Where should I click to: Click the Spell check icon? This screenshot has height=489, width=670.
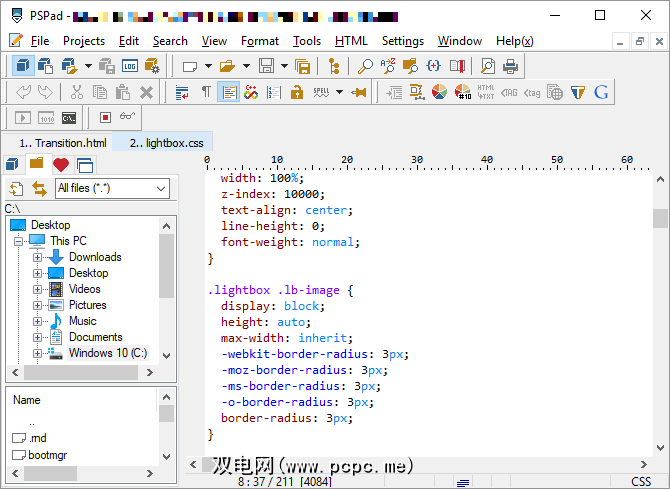pos(321,92)
